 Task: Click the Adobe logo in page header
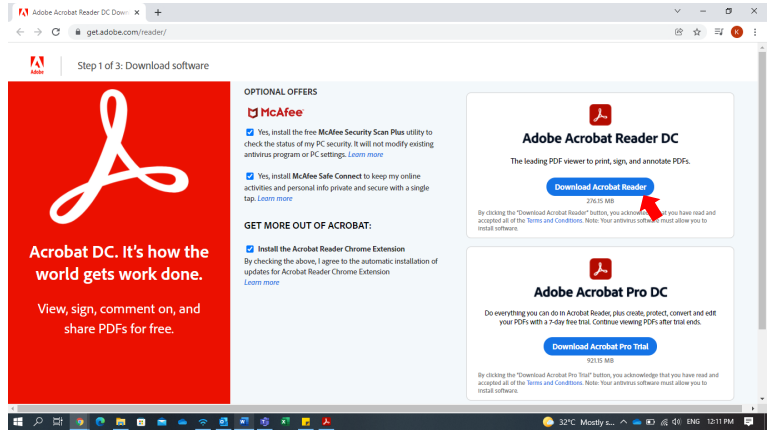tap(37, 65)
